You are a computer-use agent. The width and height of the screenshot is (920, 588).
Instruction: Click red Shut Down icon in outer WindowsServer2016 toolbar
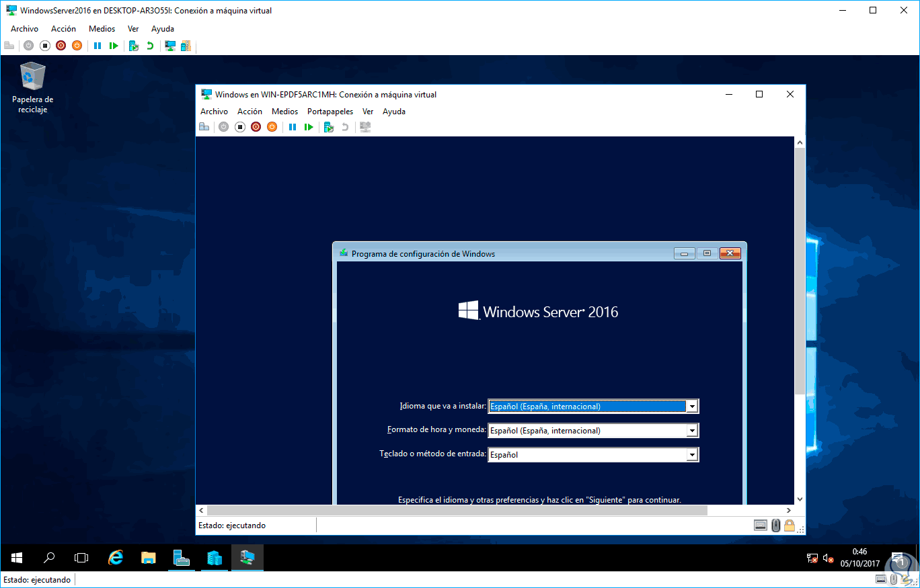61,46
